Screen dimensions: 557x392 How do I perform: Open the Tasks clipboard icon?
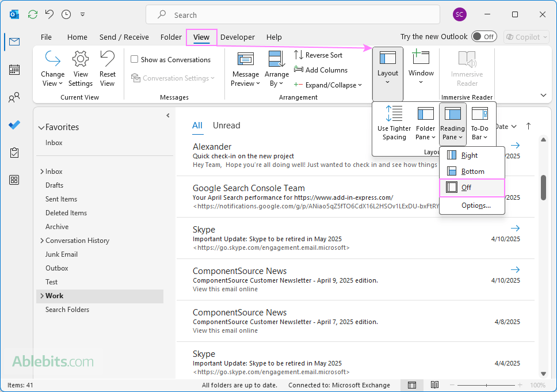(14, 153)
